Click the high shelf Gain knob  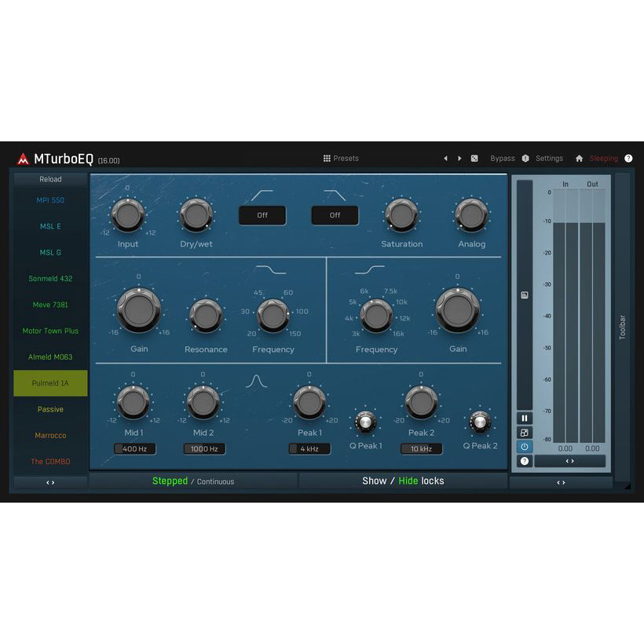[x=458, y=310]
